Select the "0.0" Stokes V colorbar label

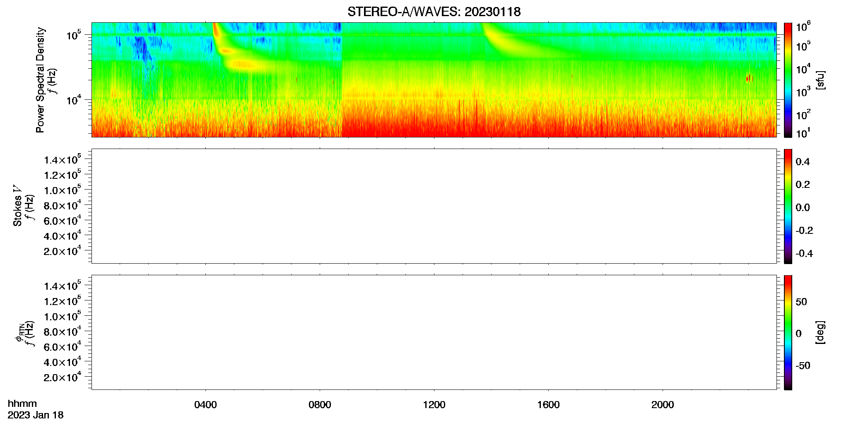[x=803, y=207]
